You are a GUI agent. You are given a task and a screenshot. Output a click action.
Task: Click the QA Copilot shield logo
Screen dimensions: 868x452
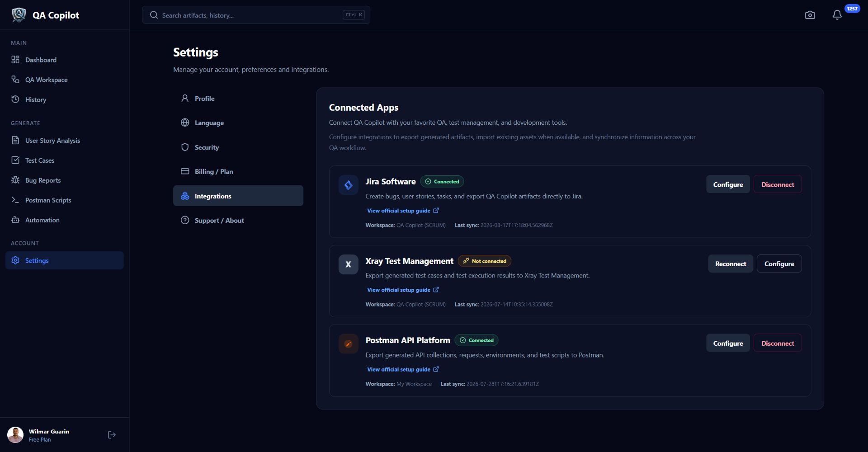tap(19, 15)
